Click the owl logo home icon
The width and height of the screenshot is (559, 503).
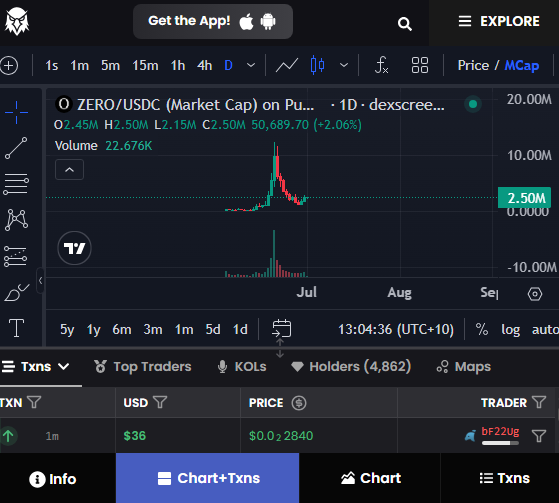pos(17,21)
